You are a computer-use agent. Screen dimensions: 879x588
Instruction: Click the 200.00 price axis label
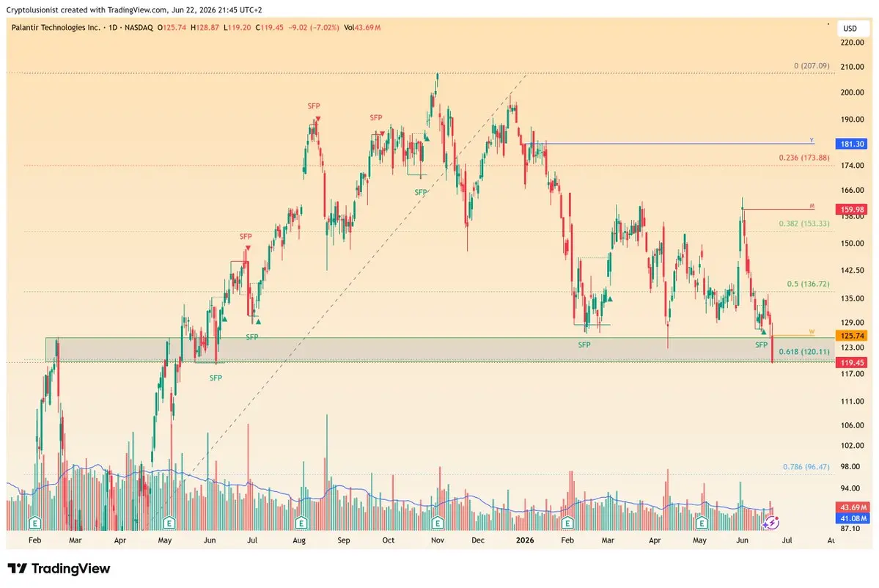(852, 92)
